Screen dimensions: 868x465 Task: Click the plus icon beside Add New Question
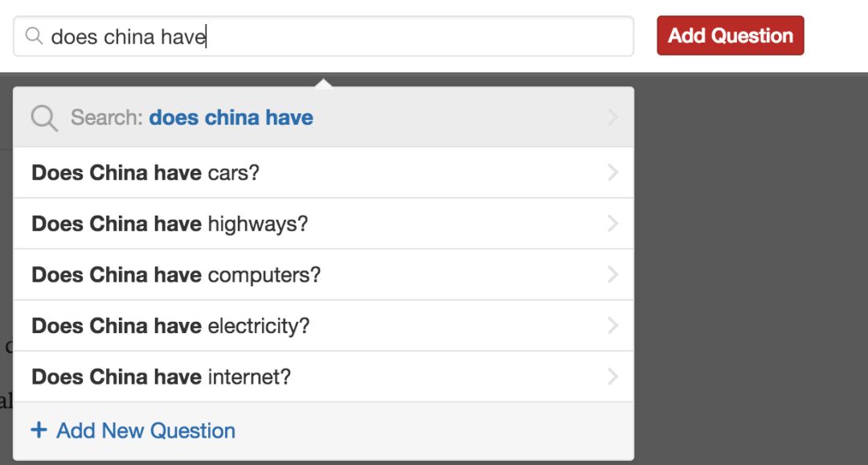coord(39,430)
